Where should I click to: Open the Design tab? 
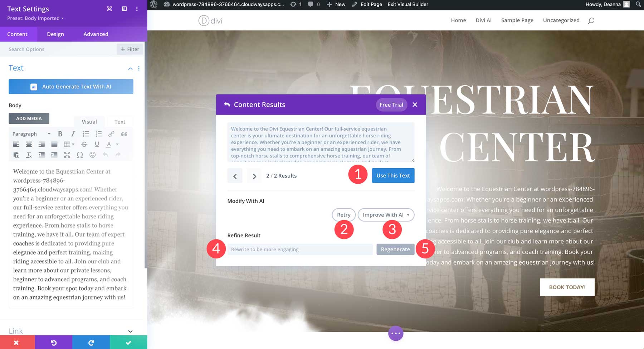pos(55,34)
